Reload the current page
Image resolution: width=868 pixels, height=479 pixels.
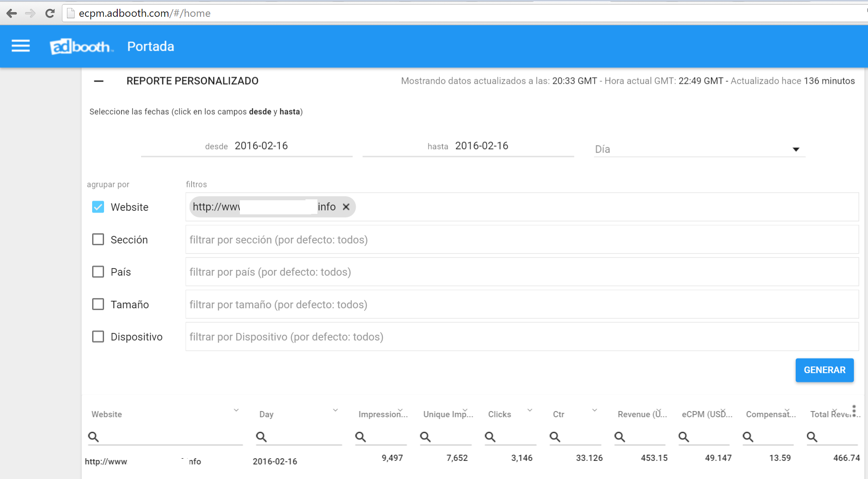pyautogui.click(x=50, y=13)
